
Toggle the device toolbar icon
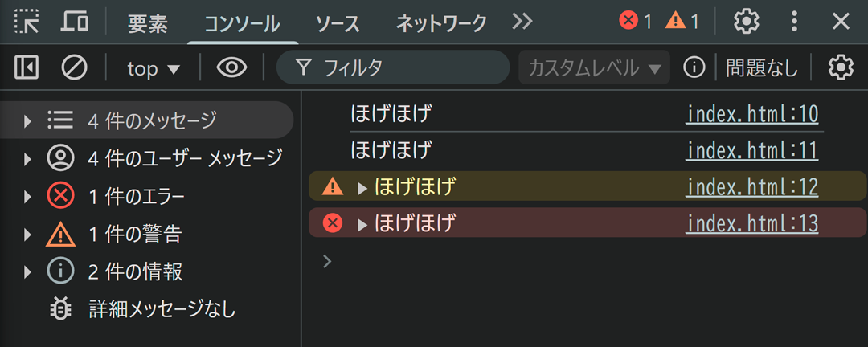(74, 22)
